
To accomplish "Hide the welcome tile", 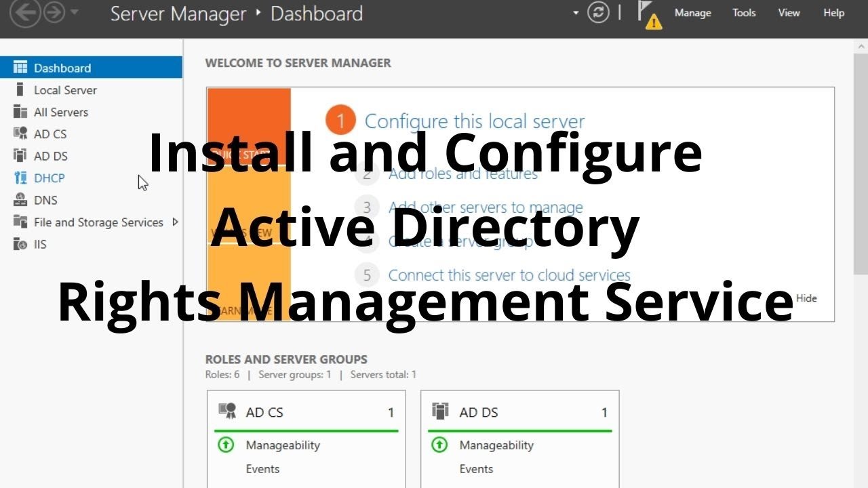I will point(806,298).
